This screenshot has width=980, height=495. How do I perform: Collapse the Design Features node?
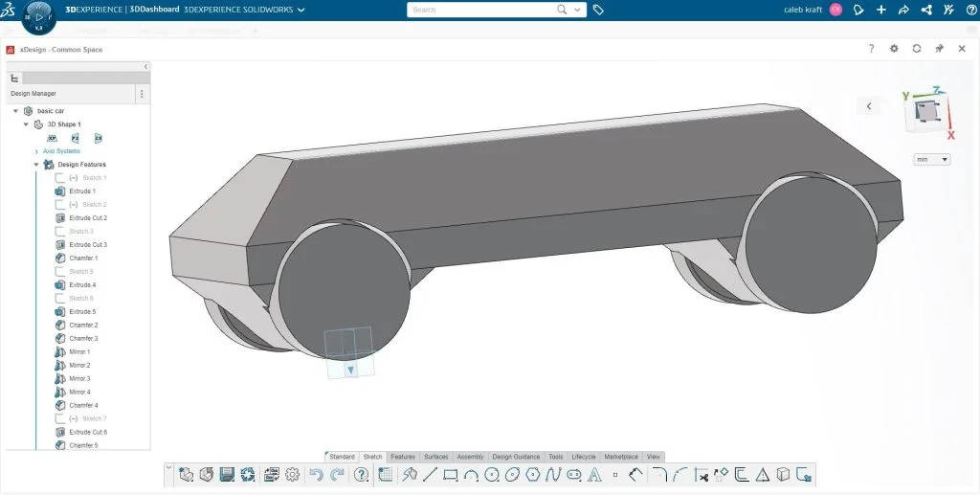pos(36,165)
